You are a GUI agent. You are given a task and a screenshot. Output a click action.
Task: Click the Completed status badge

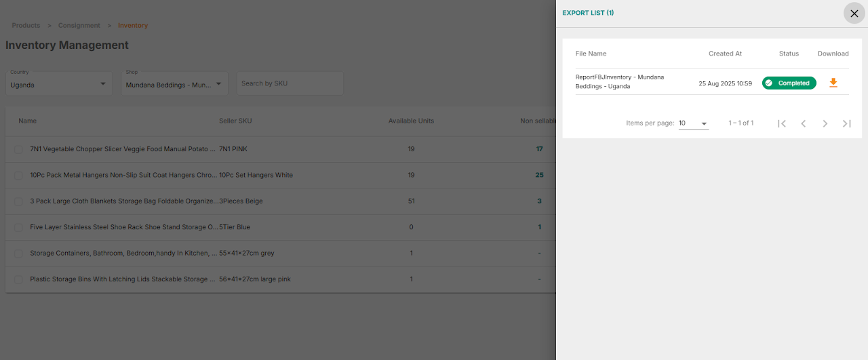[x=789, y=83]
